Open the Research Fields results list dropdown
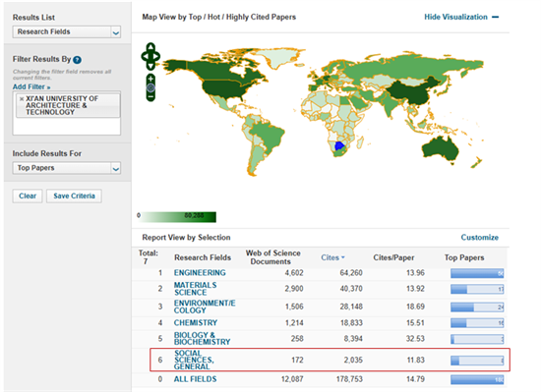 (x=67, y=32)
